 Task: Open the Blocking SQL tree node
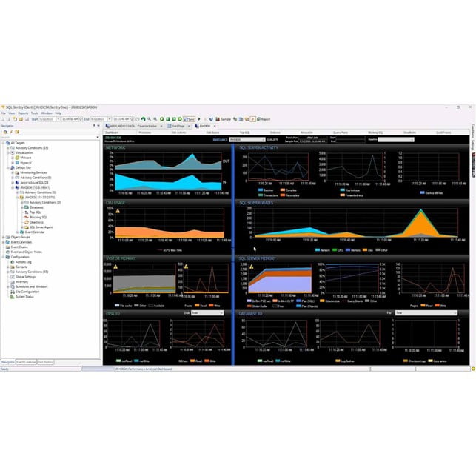pos(38,215)
